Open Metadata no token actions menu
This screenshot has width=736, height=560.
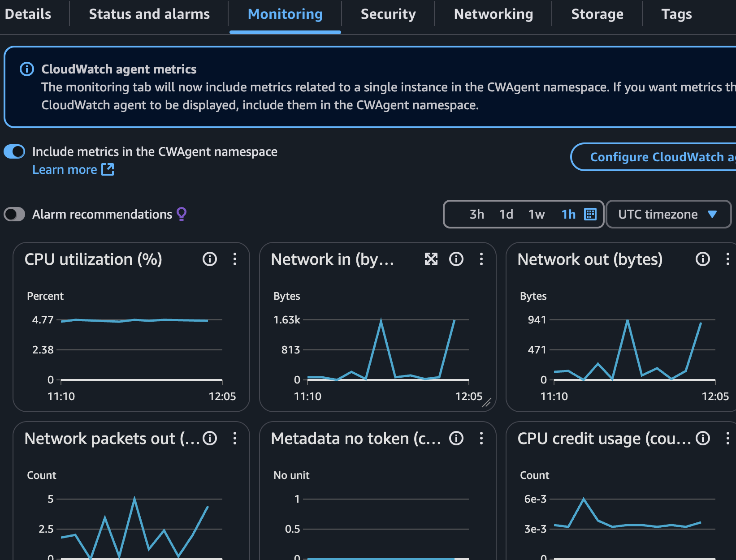pyautogui.click(x=481, y=438)
